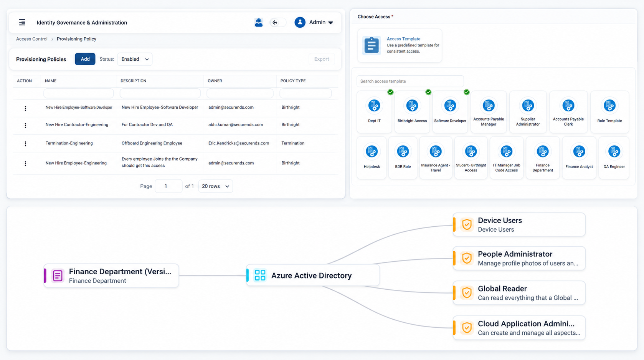Select the Student - Birthright Access template

471,158
